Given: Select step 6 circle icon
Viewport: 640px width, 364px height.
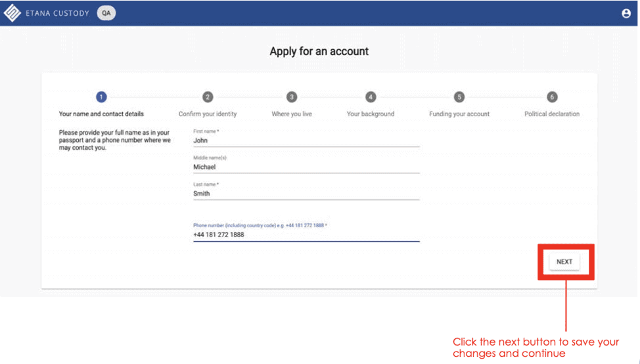Looking at the screenshot, I should pos(552,97).
